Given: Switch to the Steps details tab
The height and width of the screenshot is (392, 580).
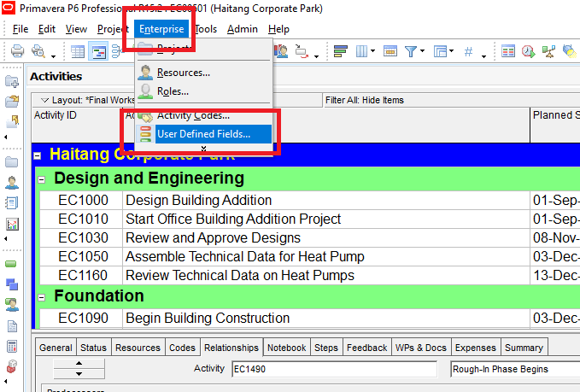Looking at the screenshot, I should coord(326,348).
